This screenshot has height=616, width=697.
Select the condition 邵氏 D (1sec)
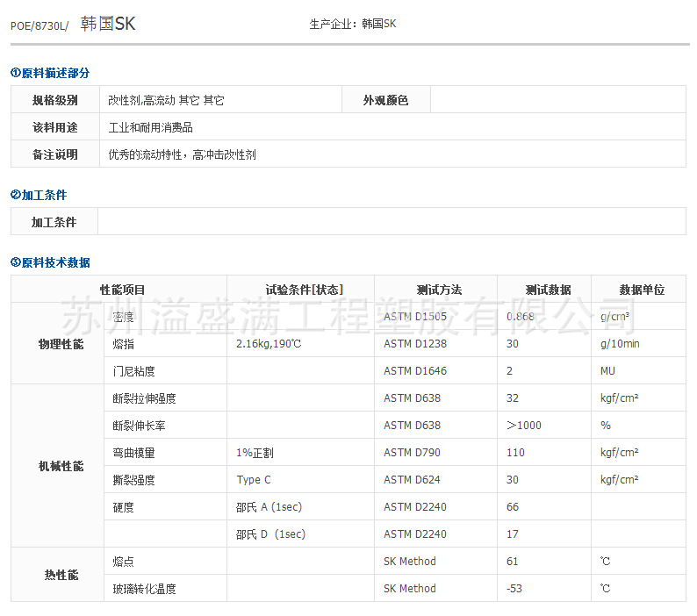[270, 534]
